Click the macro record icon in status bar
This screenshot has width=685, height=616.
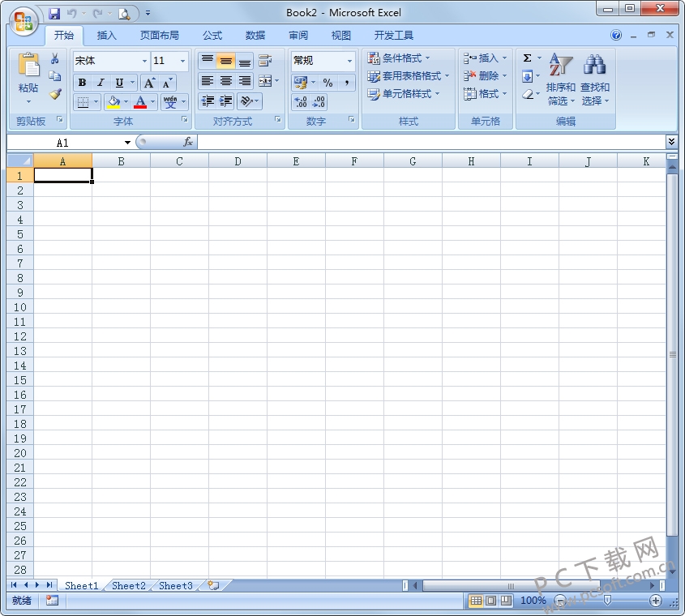[52, 601]
